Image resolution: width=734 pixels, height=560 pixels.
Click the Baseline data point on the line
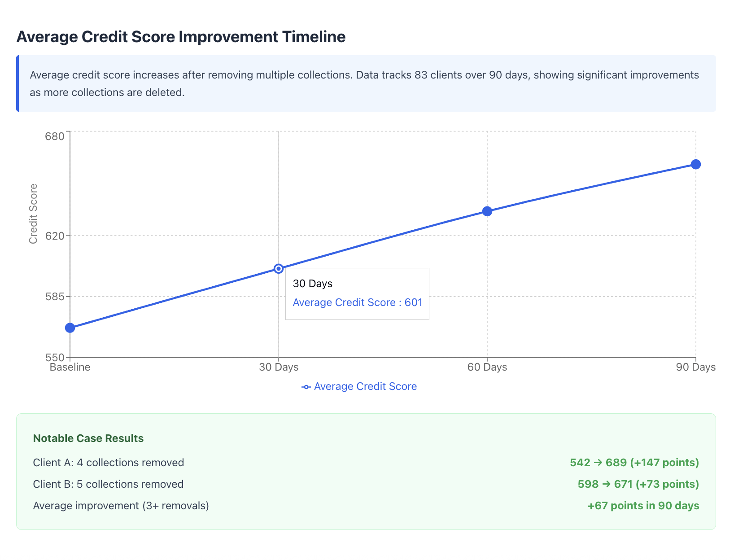pyautogui.click(x=70, y=328)
